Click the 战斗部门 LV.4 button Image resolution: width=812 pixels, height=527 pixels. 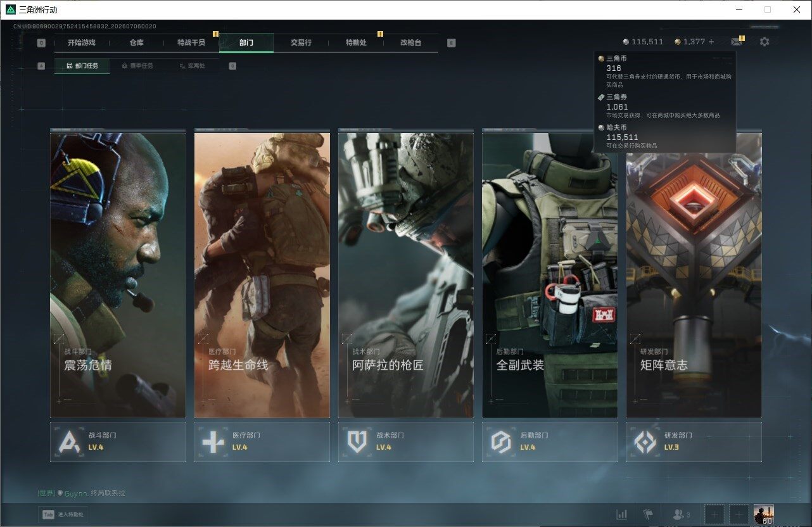click(118, 441)
